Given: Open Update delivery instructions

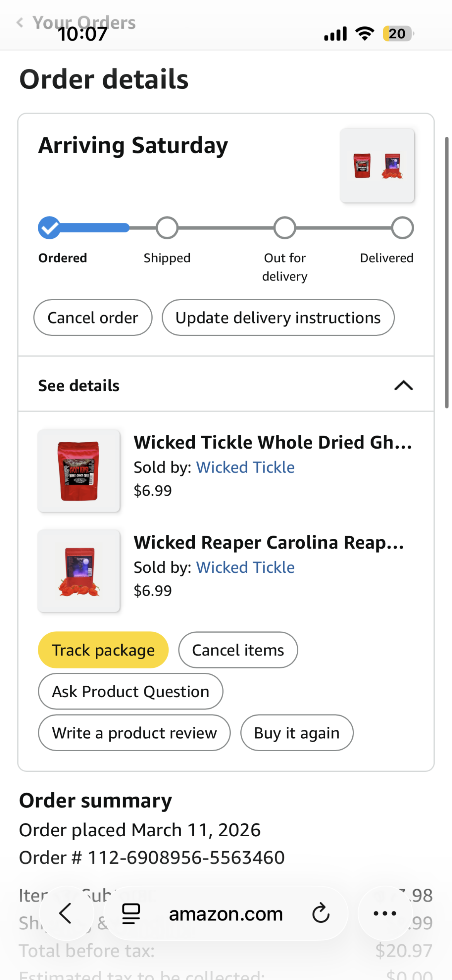Looking at the screenshot, I should (x=278, y=318).
